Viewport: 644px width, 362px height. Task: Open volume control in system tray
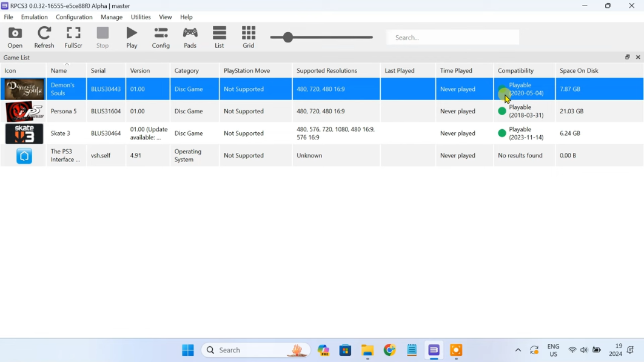pyautogui.click(x=583, y=350)
